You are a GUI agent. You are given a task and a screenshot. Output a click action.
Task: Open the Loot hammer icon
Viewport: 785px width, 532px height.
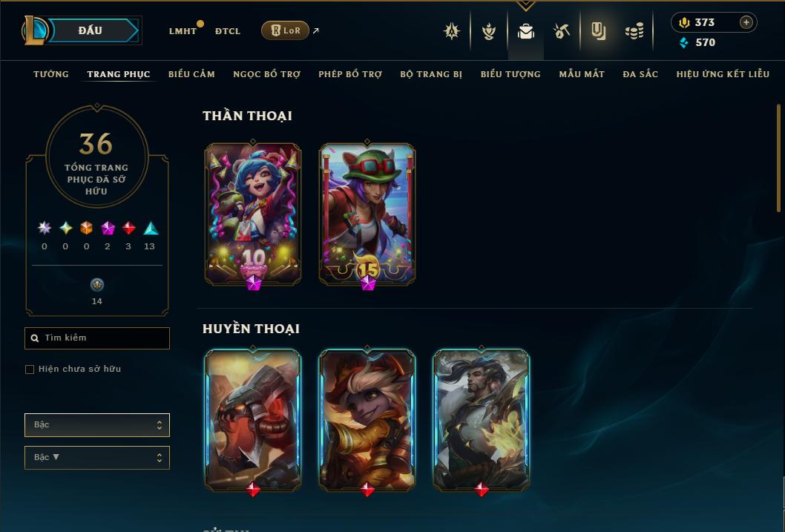562,31
